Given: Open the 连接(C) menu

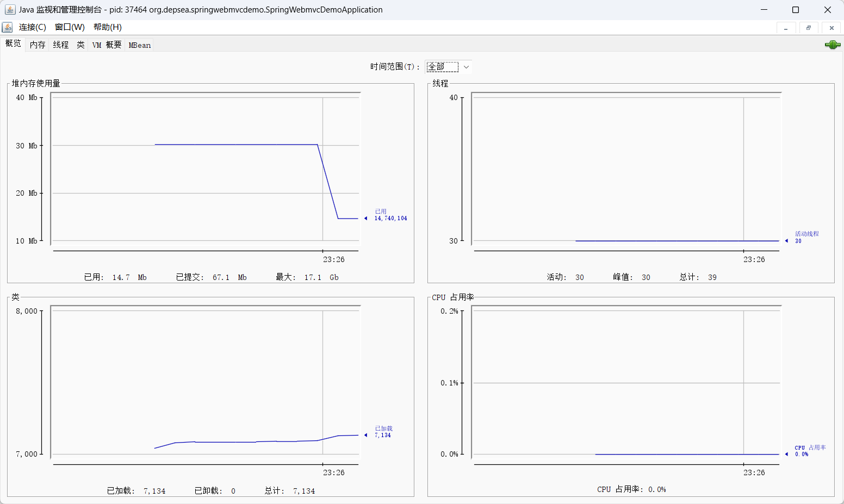Looking at the screenshot, I should 32,27.
